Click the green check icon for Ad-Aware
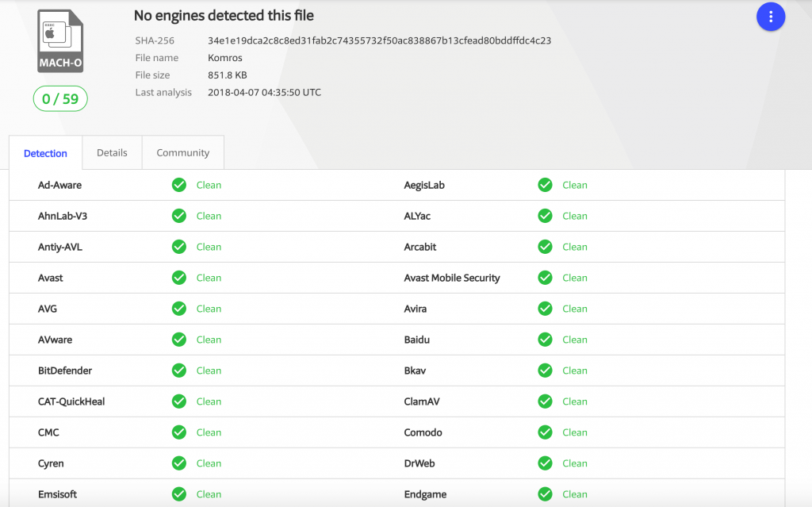Screen dimensions: 812x507 [x=179, y=185]
